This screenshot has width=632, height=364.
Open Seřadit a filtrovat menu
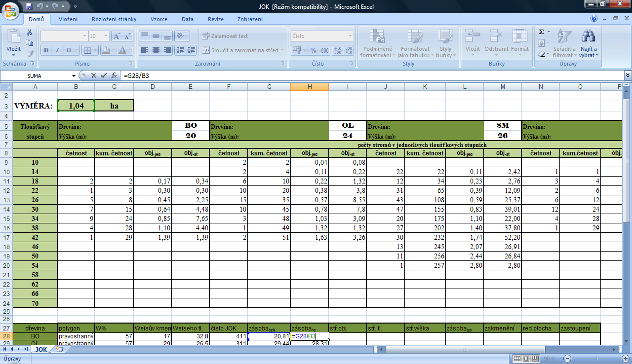(x=564, y=43)
